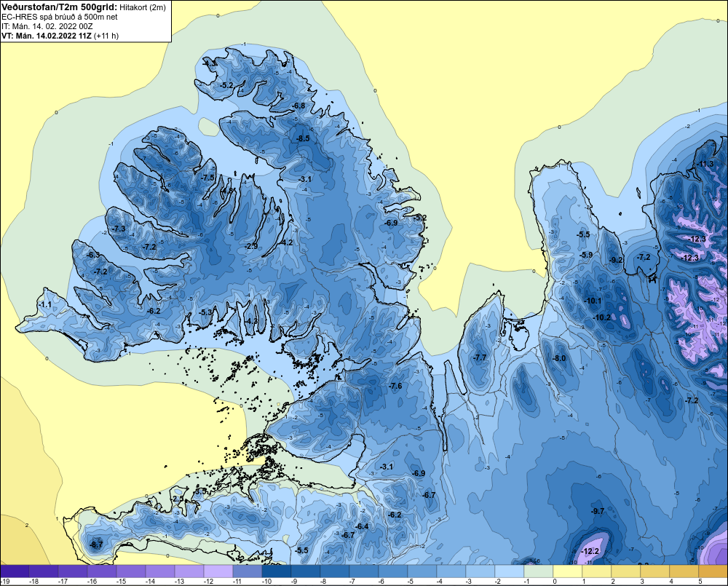Click the legend tick label '5'
Viewport: 728px width, 586px height.
coord(700,582)
